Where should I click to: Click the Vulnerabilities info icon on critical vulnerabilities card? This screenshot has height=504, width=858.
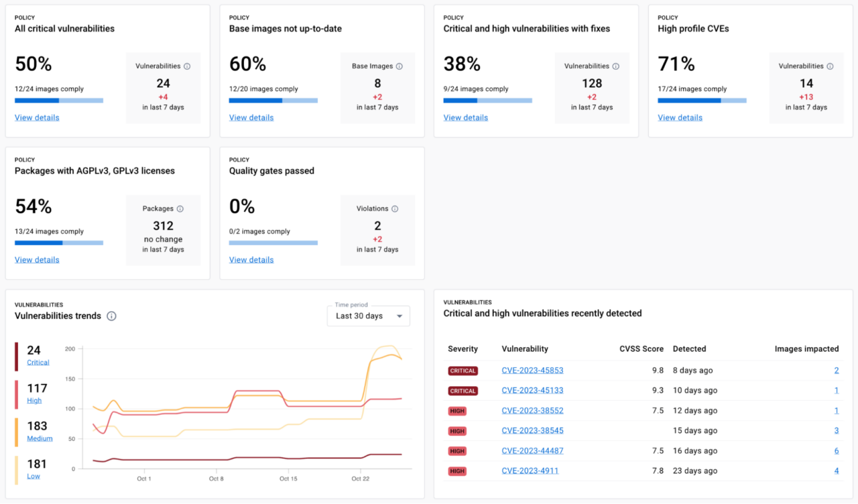point(187,66)
